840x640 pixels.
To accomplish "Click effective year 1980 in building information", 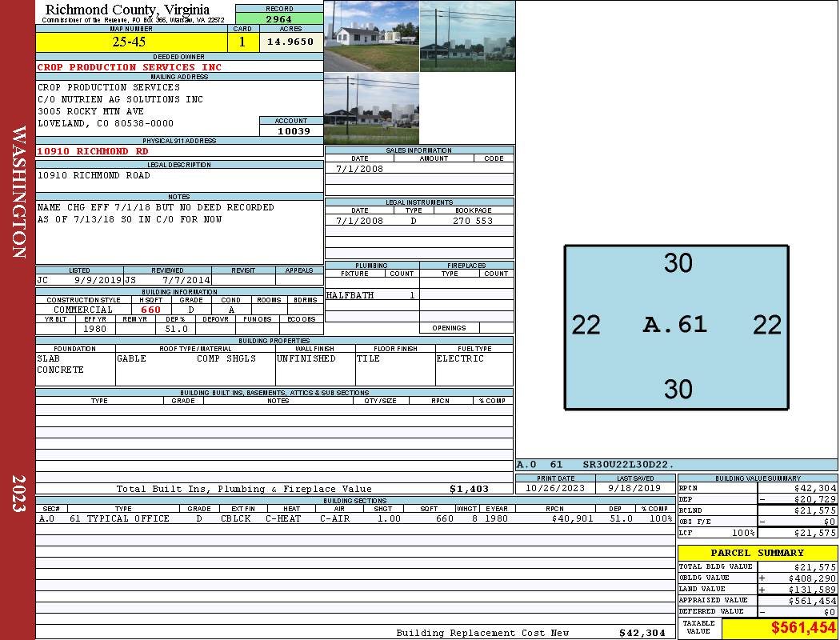I will (95, 329).
